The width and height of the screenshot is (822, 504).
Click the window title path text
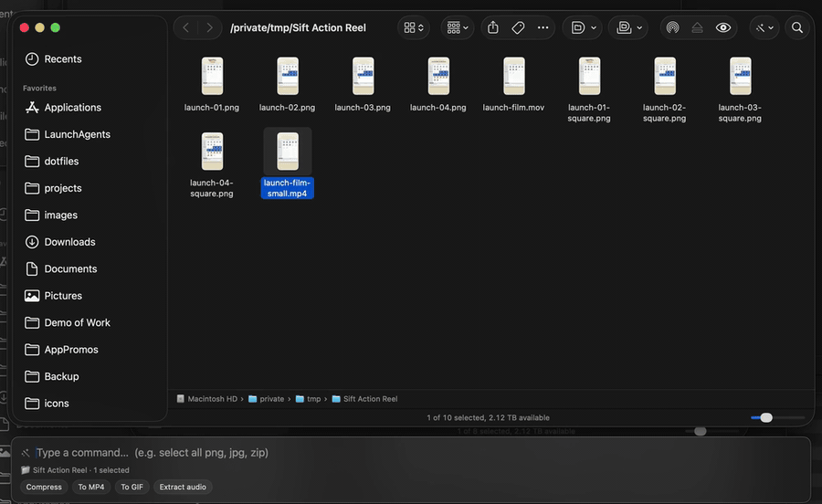298,27
